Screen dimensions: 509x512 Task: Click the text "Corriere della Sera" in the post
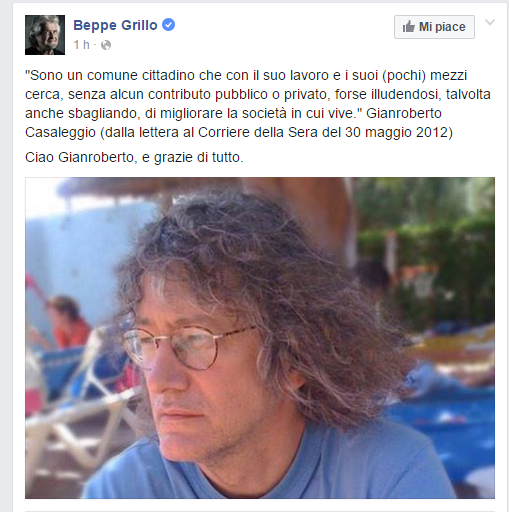[258, 132]
